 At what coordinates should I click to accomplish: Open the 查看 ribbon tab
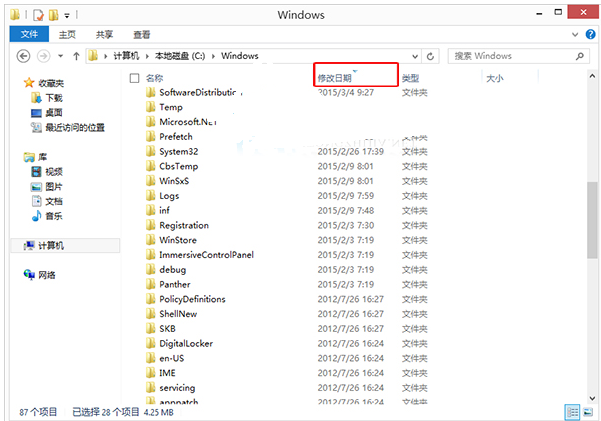point(141,35)
